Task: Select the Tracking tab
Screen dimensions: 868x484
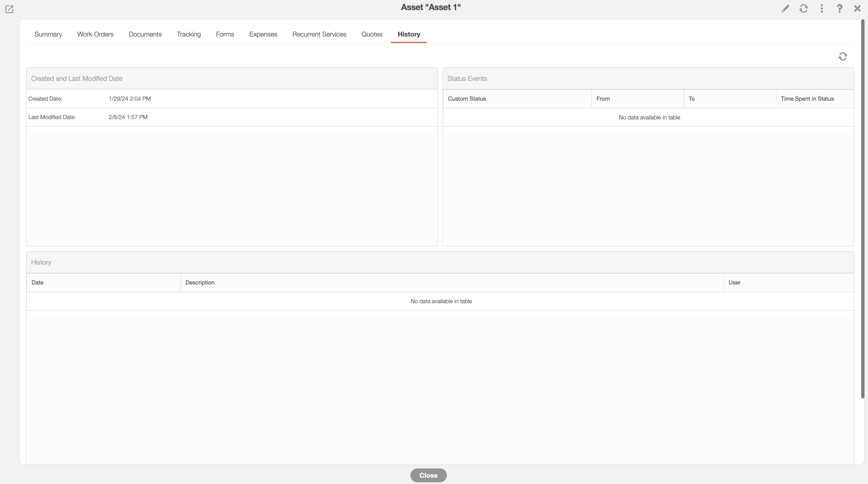Action: (x=189, y=34)
